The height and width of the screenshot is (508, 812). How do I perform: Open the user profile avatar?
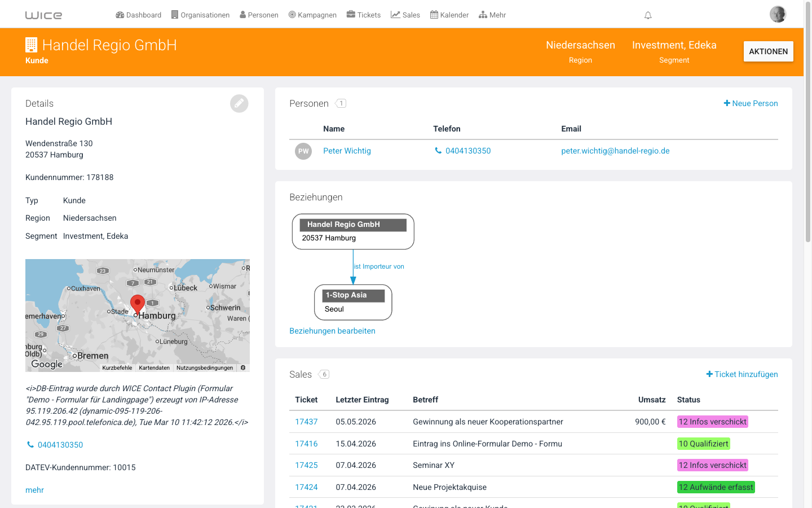coord(778,14)
